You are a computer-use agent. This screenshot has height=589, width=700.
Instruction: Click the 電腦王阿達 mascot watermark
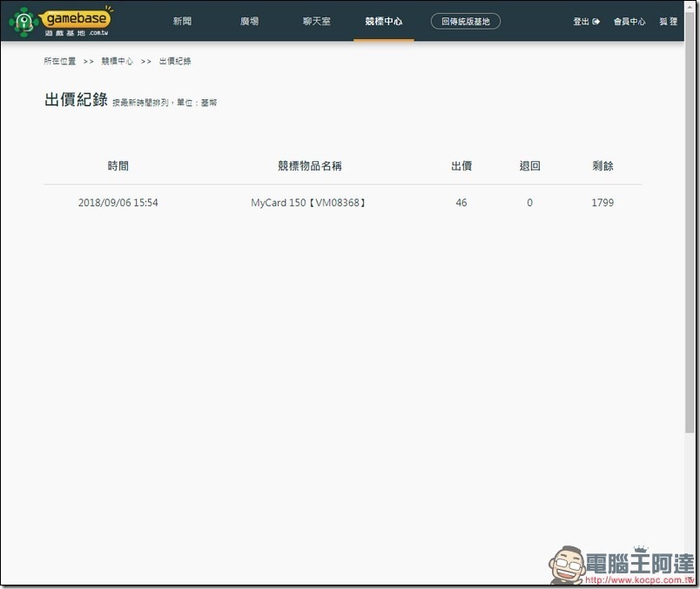point(567,565)
